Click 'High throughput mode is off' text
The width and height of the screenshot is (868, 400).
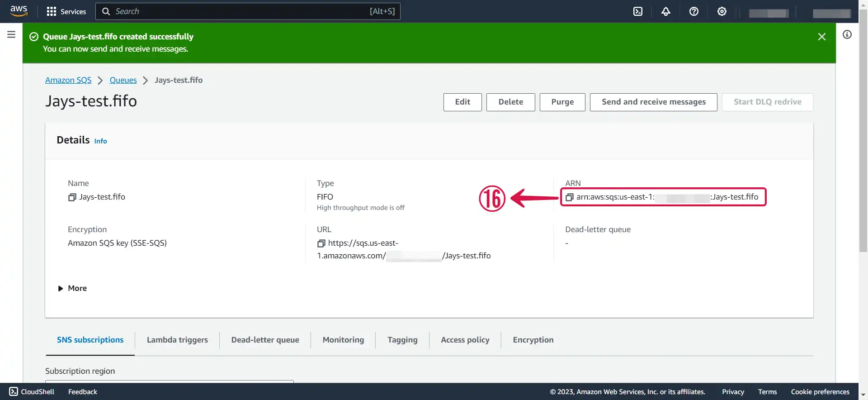361,208
